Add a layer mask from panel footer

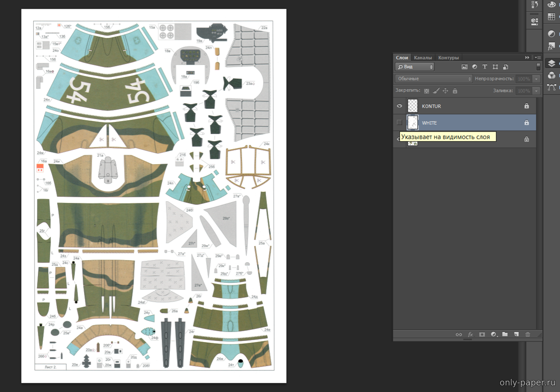pos(482,334)
